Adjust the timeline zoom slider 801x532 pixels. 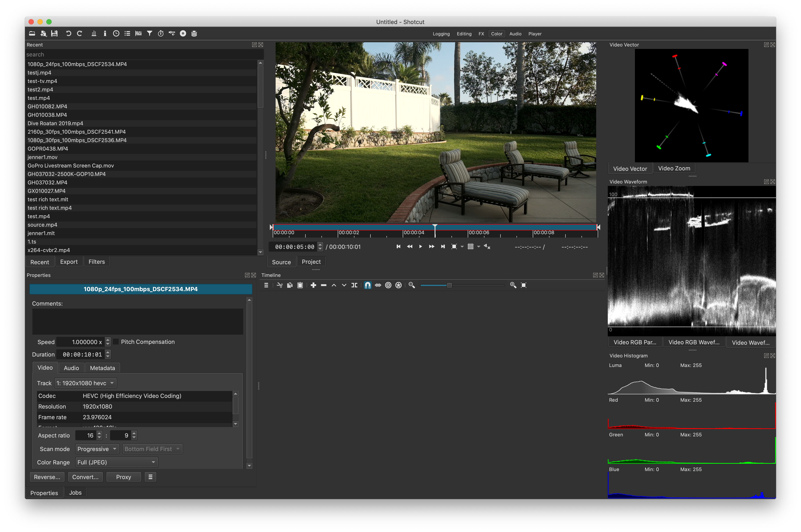450,285
